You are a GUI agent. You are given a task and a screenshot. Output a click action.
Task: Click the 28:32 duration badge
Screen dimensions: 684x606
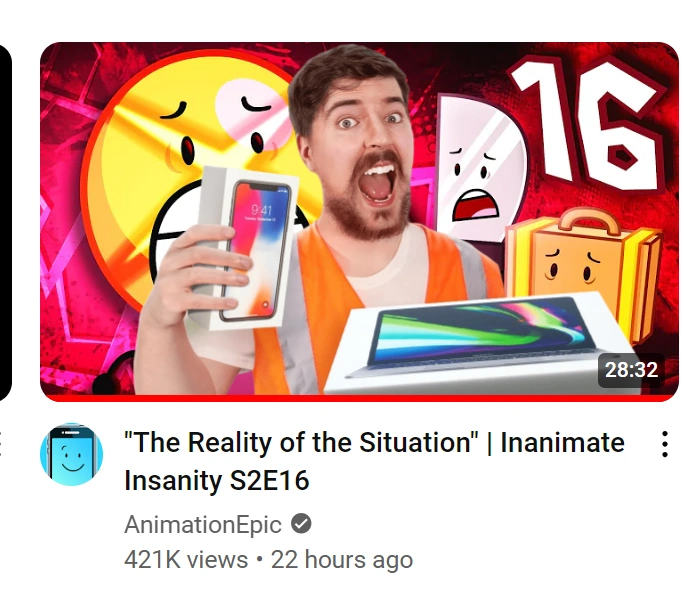tap(631, 370)
